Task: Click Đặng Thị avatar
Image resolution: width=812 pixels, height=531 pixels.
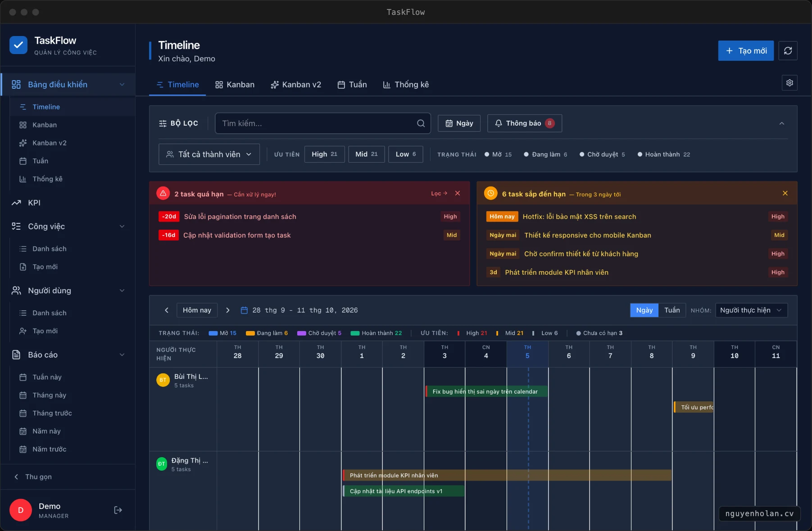Action: tap(162, 464)
